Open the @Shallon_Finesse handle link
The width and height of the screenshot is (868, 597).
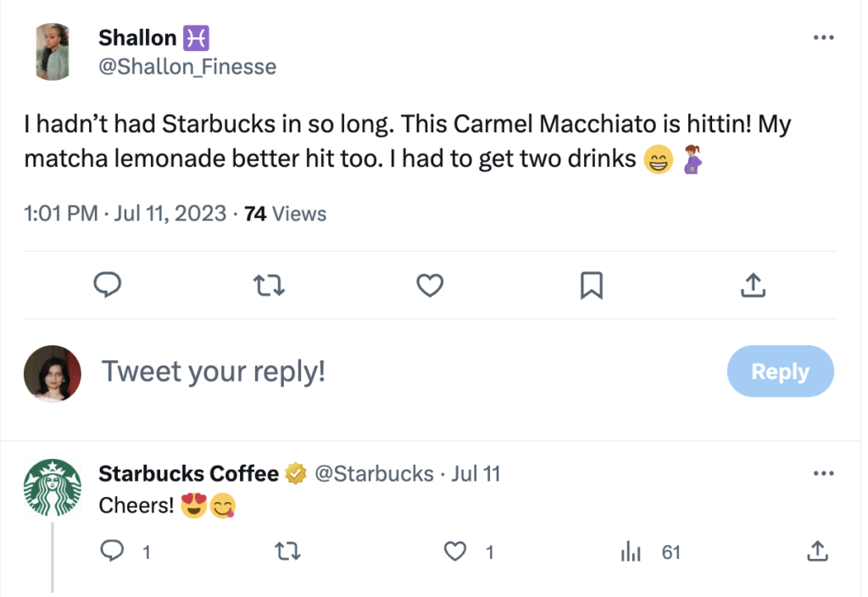click(x=187, y=66)
